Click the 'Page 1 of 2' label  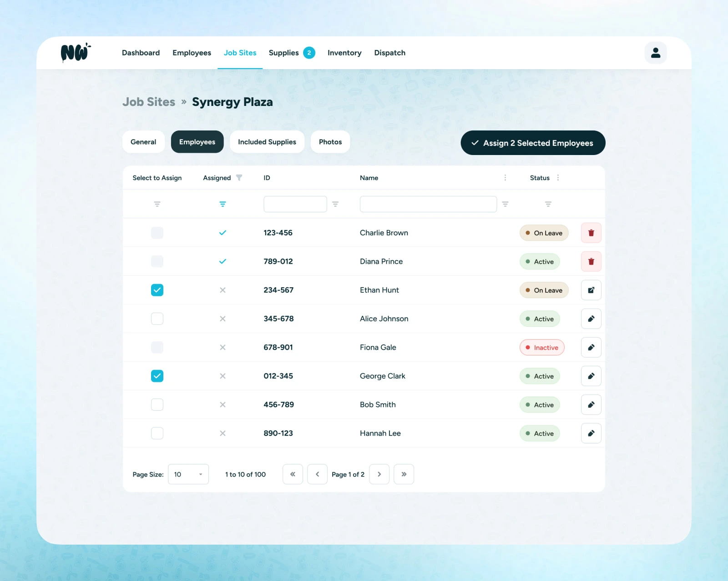[x=348, y=474]
